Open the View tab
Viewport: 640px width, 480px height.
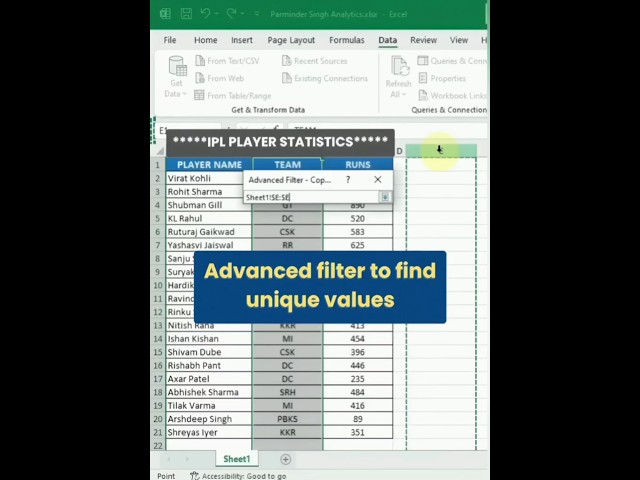459,40
